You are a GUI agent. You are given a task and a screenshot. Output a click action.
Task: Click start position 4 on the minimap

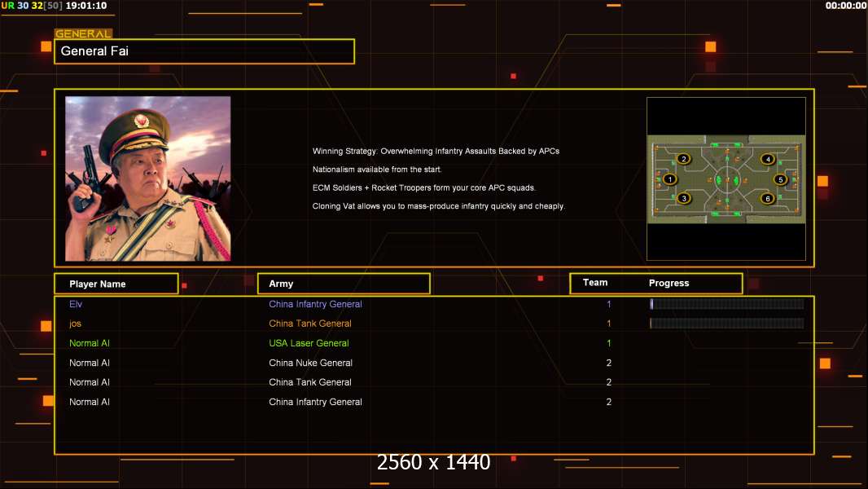pyautogui.click(x=768, y=159)
